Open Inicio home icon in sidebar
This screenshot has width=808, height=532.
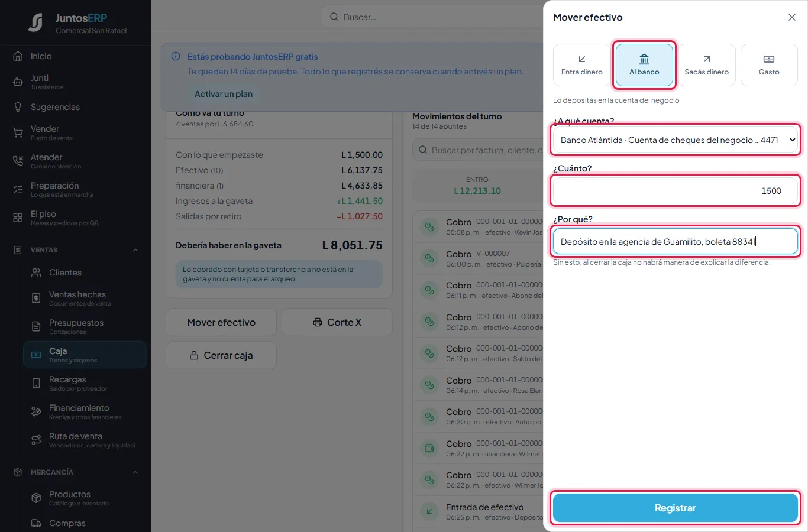tap(18, 56)
